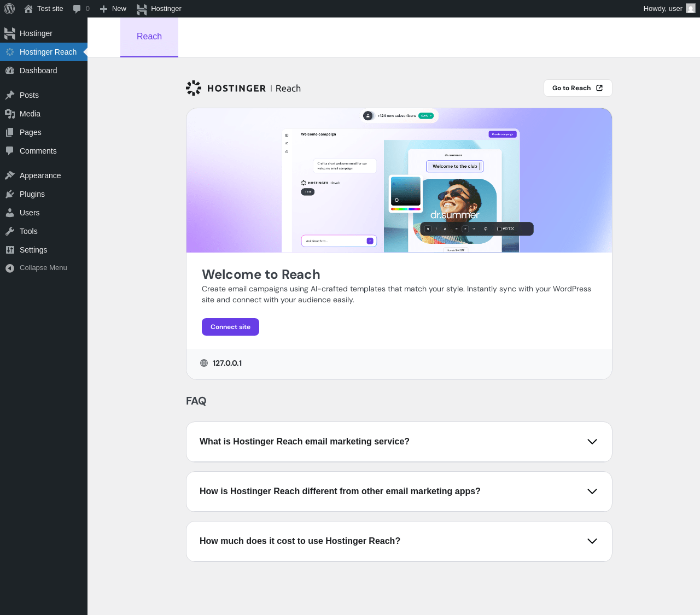Click the Go to Reach button
Viewport: 700px width, 615px height.
click(x=578, y=88)
